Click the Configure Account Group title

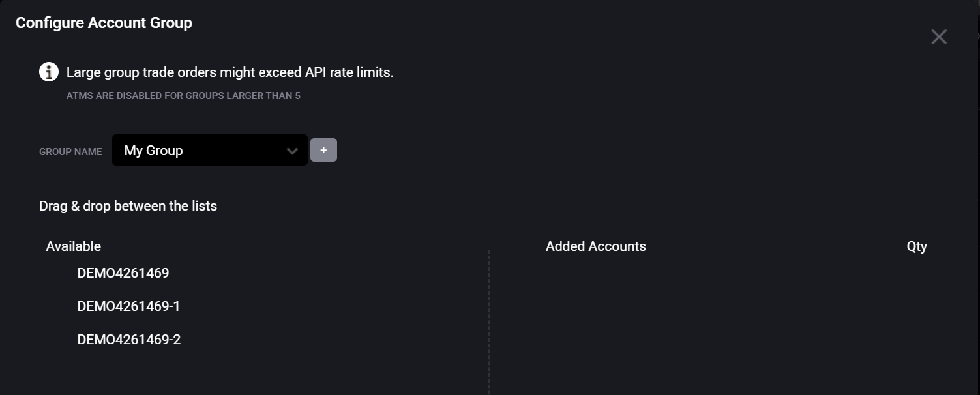pyautogui.click(x=104, y=23)
